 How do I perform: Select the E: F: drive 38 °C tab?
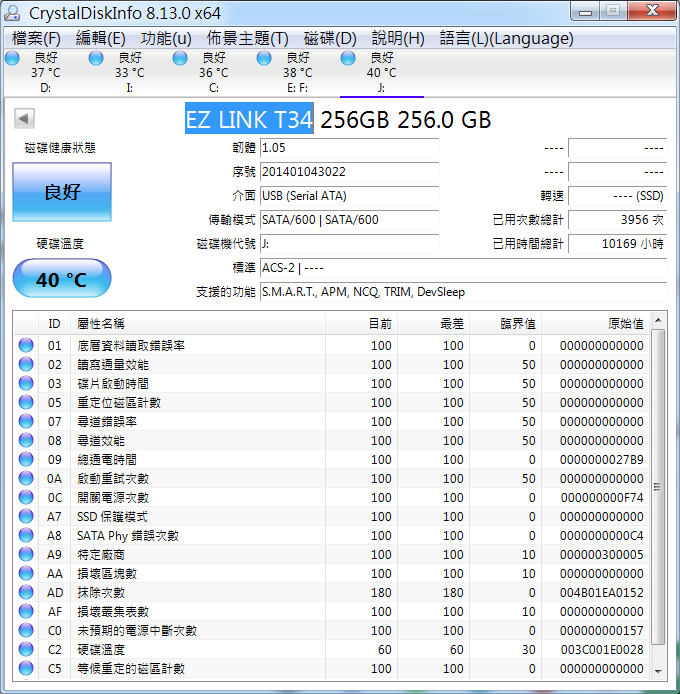(x=298, y=73)
